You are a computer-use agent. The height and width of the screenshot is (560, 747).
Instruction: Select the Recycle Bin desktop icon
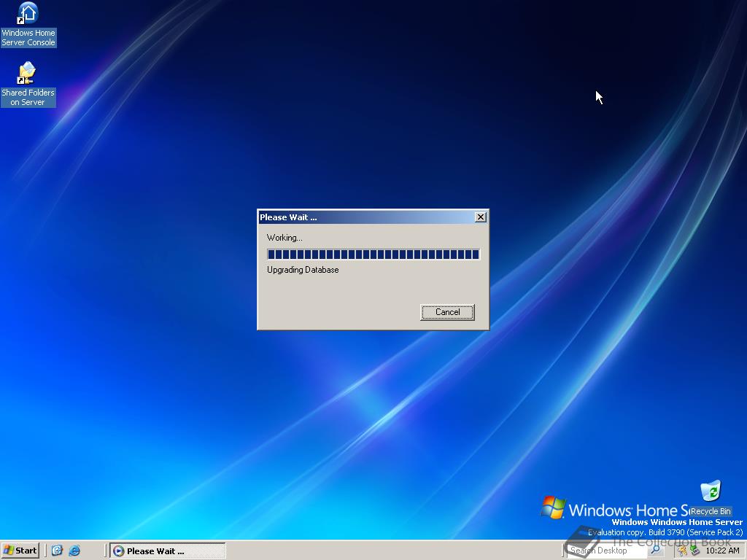click(x=711, y=499)
